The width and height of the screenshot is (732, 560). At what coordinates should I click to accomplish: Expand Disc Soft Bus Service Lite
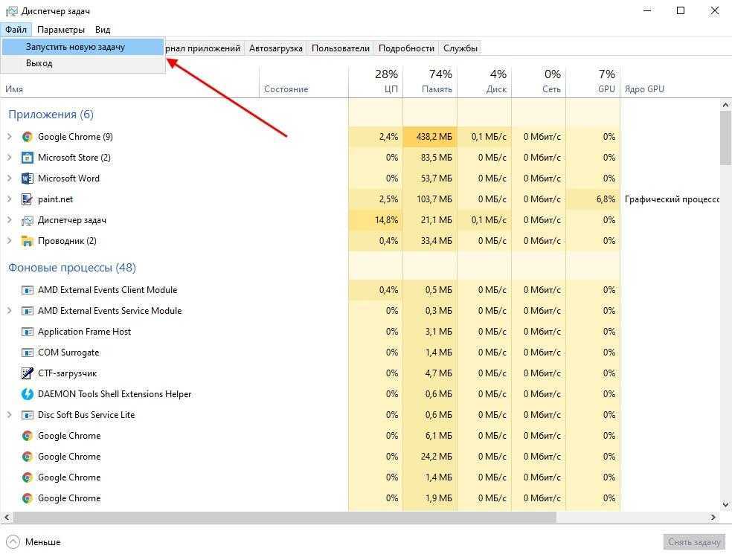coord(10,415)
